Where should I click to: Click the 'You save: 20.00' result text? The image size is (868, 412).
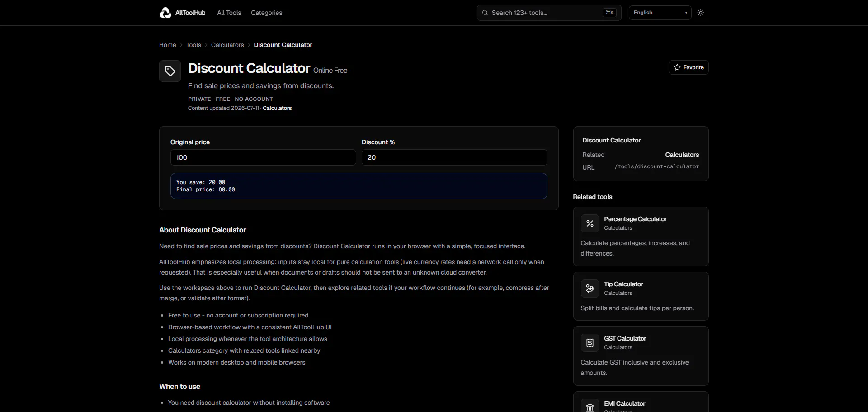(x=201, y=182)
